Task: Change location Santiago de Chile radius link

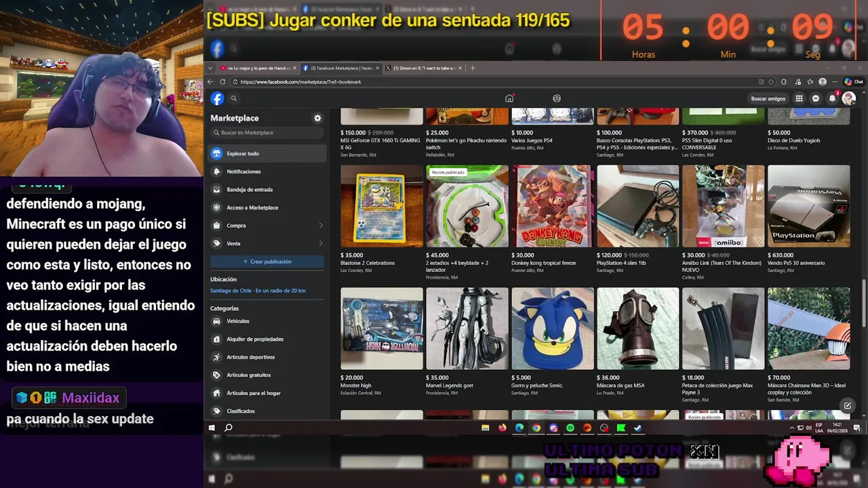Action: click(258, 291)
